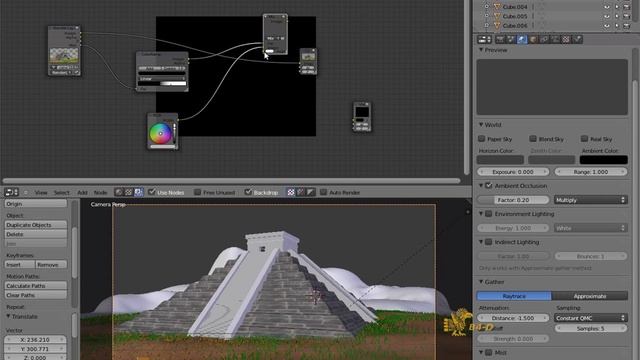Open the View menu in node editor
Image resolution: width=640 pixels, height=360 pixels.
41,192
